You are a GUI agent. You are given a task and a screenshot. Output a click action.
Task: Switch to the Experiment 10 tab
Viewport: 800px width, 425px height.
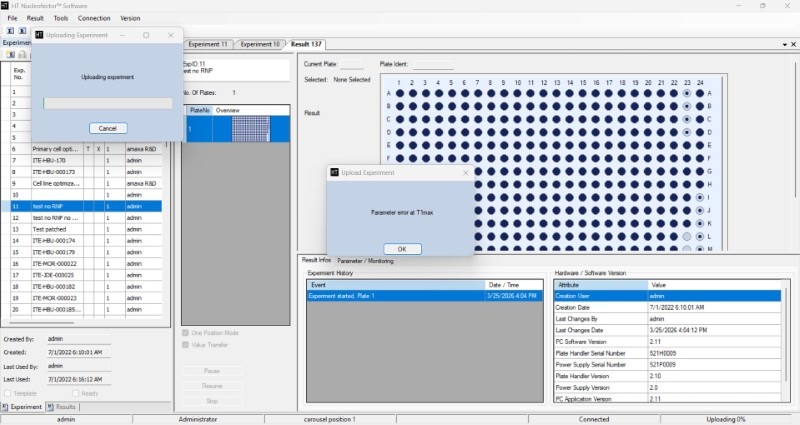[261, 44]
